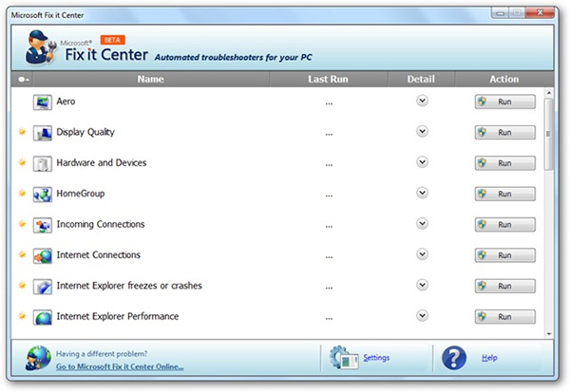This screenshot has width=570, height=392.
Task: Open Go to Microsoft Fix it Center Online link
Action: click(x=120, y=366)
